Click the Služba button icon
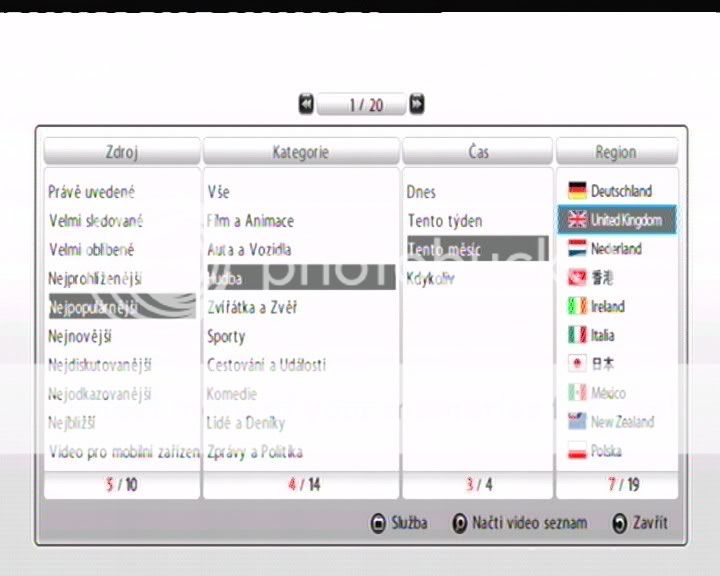 tap(378, 523)
